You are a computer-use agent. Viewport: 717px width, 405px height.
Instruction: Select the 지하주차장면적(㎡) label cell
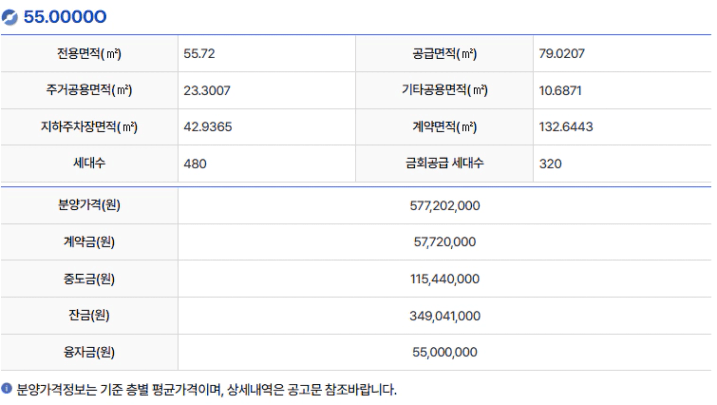[x=90, y=127]
